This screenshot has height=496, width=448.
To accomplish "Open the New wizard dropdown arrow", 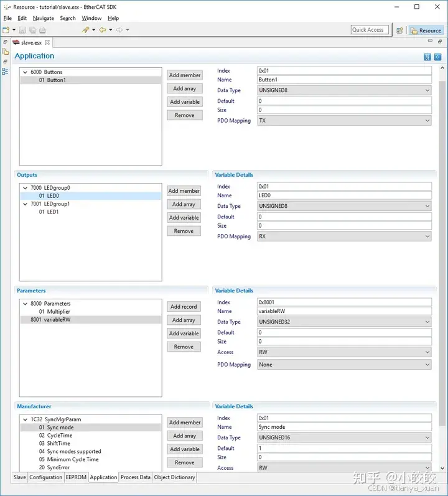I will [x=14, y=30].
